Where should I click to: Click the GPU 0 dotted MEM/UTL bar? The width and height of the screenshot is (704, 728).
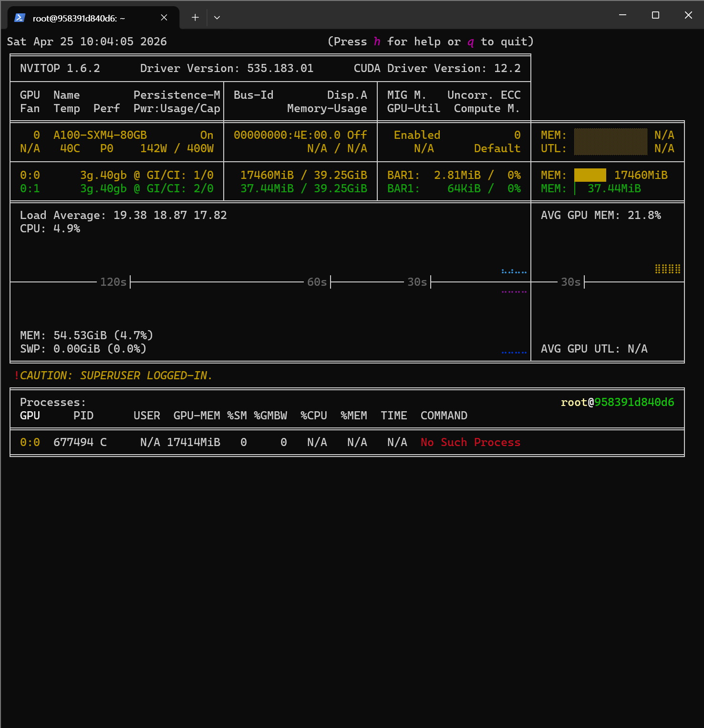611,142
